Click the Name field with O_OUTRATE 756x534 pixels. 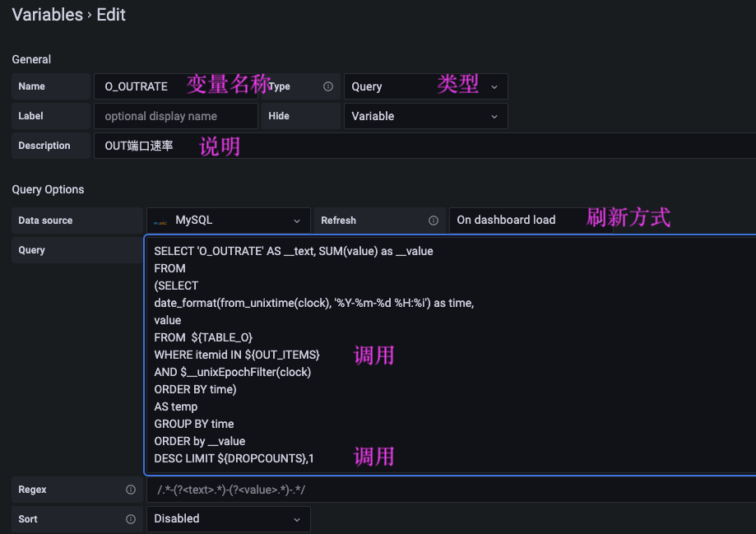(176, 86)
